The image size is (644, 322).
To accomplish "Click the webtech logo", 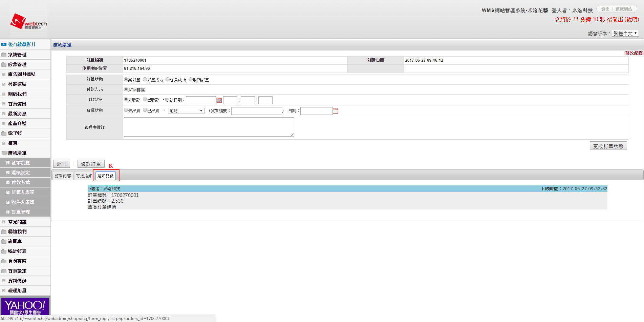I will tap(28, 22).
